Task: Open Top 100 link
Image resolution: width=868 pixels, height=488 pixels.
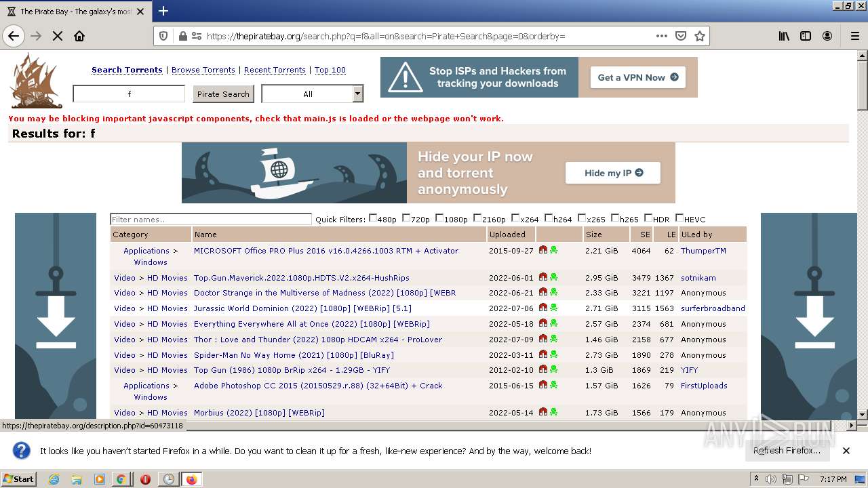Action: click(330, 70)
